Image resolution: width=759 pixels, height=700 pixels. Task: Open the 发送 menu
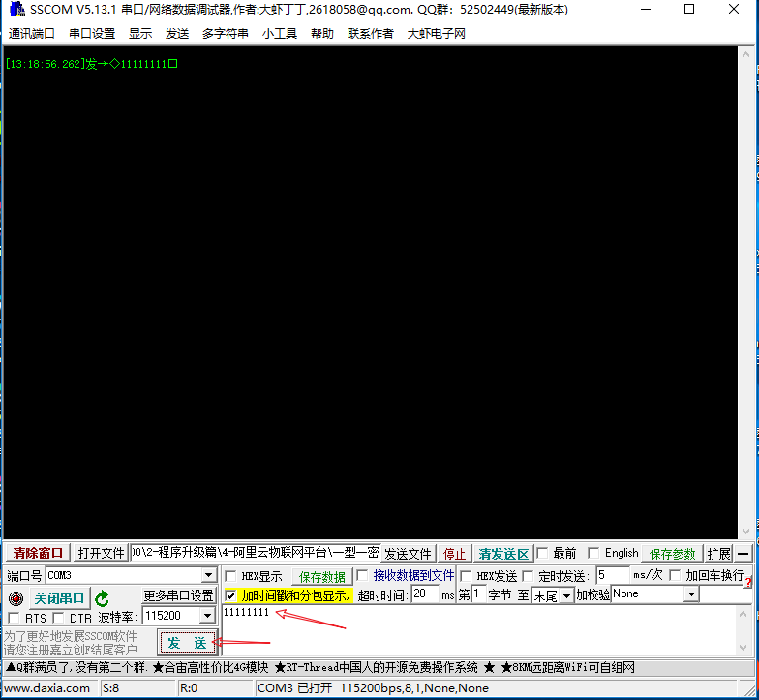tap(177, 33)
